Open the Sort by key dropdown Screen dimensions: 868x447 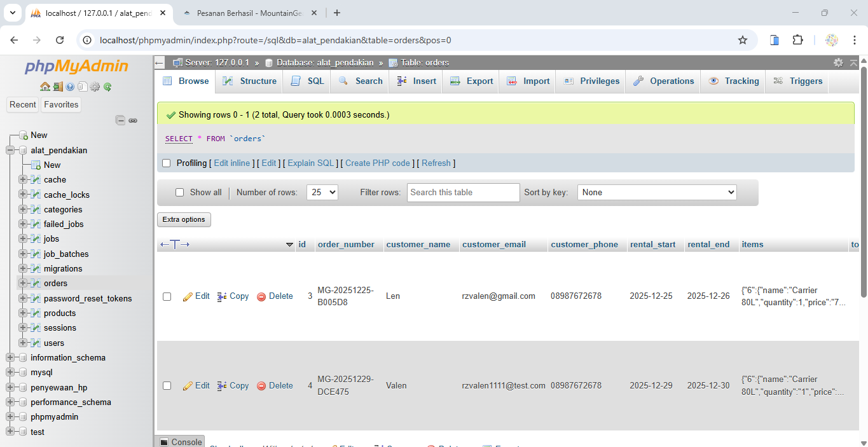tap(656, 192)
